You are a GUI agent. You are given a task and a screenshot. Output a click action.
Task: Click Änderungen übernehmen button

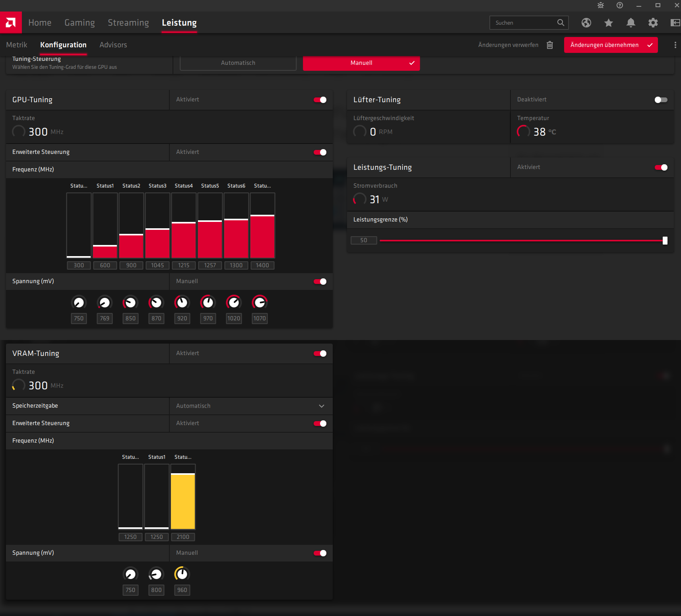(611, 45)
